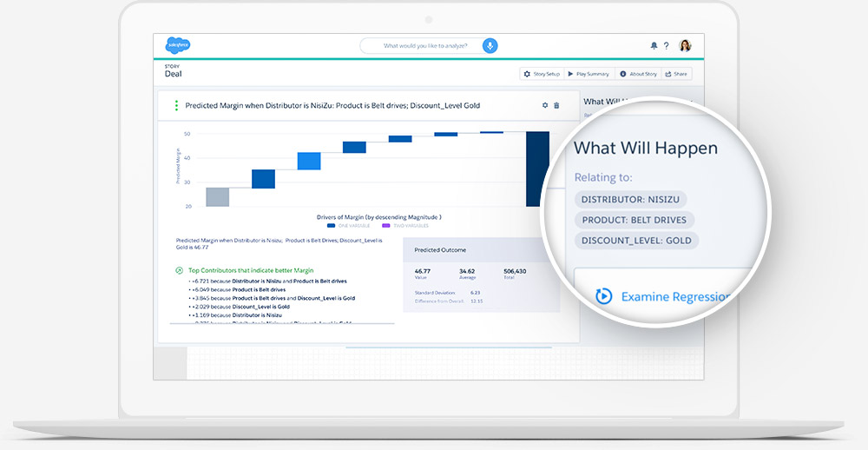Click the Salesforce cloud logo

click(177, 45)
